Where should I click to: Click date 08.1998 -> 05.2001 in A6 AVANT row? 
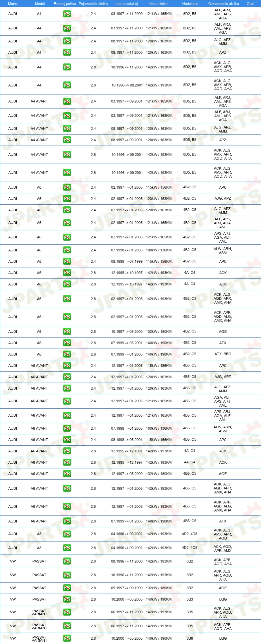point(127,440)
